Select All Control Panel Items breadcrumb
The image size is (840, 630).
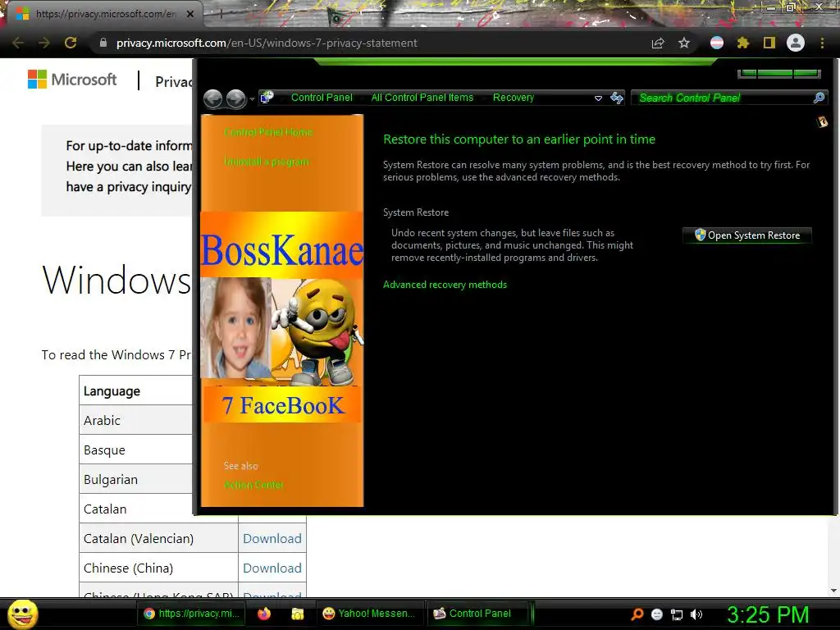(x=422, y=98)
